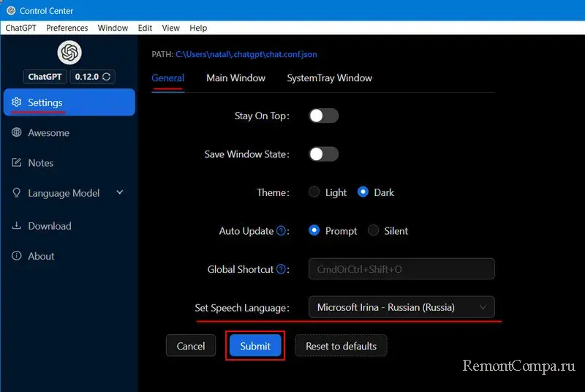585x392 pixels.
Task: Select the Light theme radio button
Action: 314,192
